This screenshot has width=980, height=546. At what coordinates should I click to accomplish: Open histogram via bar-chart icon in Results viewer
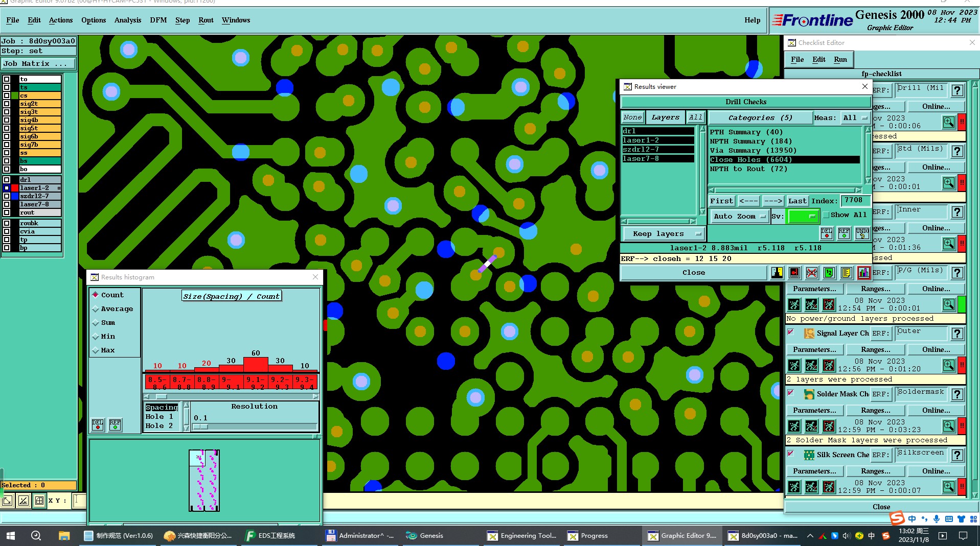coord(863,273)
